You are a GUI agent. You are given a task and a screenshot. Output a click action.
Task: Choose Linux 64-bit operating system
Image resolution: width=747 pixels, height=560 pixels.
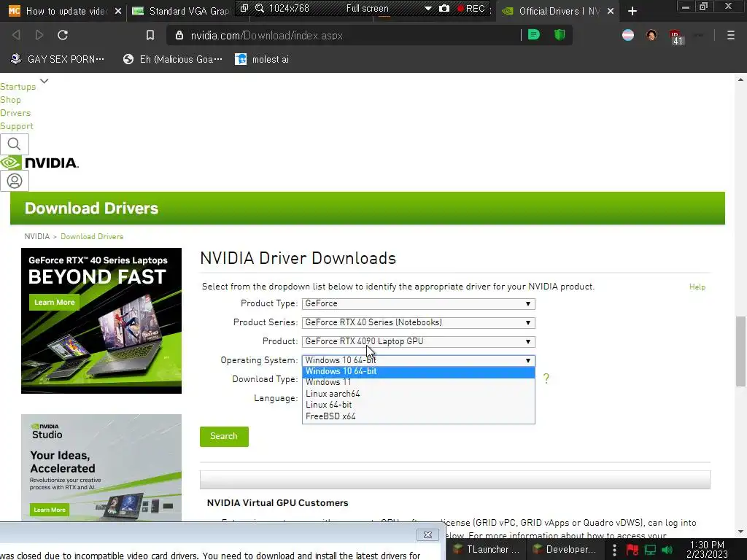[418, 405]
